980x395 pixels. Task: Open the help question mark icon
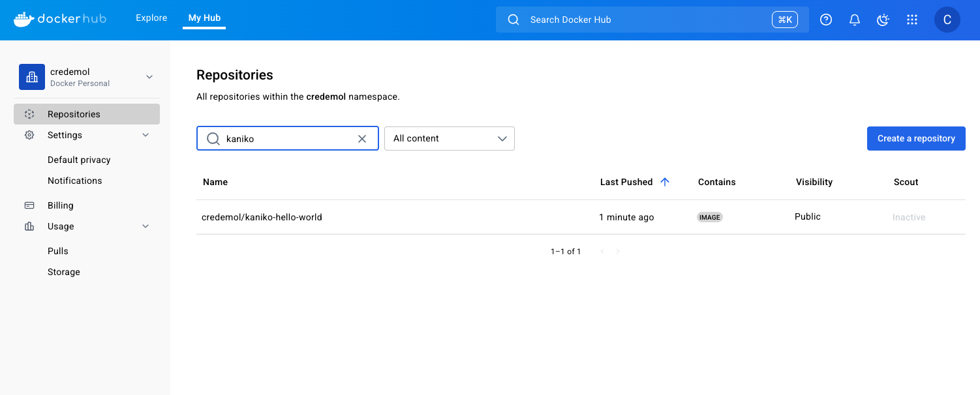click(x=826, y=20)
